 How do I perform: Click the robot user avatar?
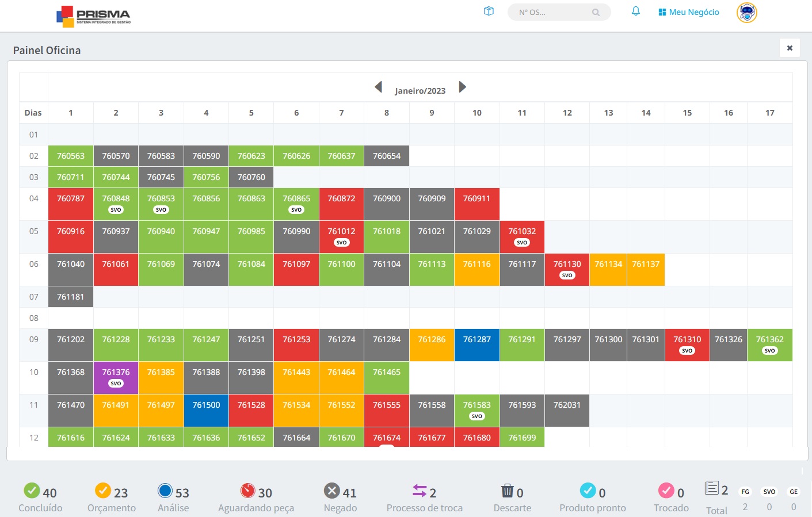[x=746, y=12]
